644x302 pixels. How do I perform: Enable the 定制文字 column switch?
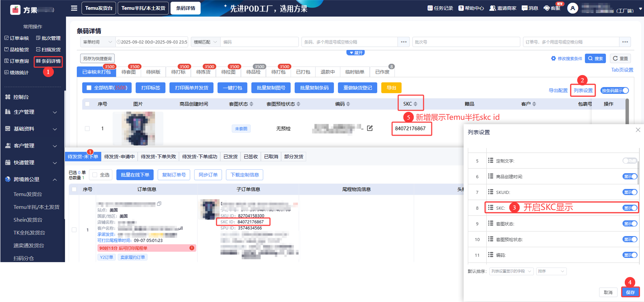tap(630, 161)
